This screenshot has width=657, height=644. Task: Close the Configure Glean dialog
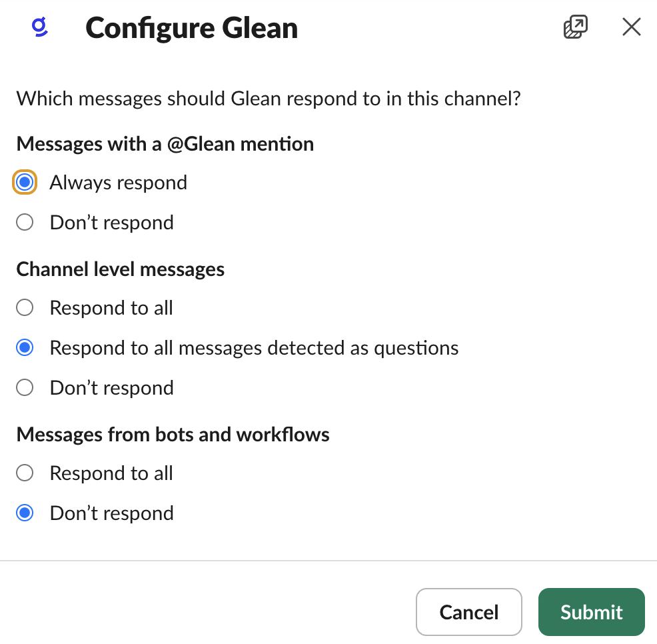pos(630,27)
